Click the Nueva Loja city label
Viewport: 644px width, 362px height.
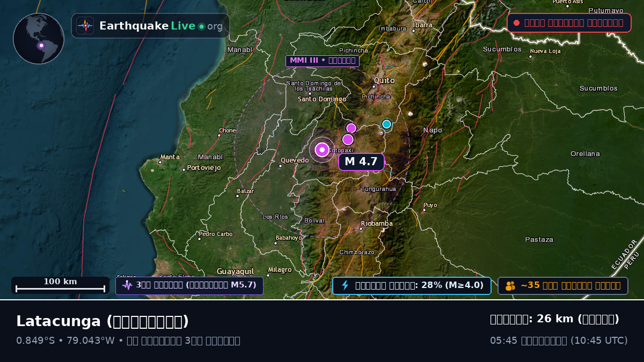click(x=545, y=51)
